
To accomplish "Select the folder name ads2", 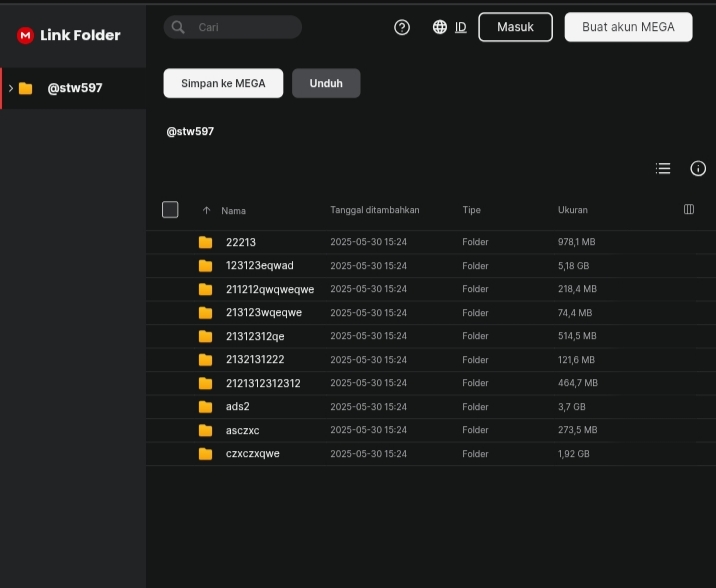I will (237, 407).
